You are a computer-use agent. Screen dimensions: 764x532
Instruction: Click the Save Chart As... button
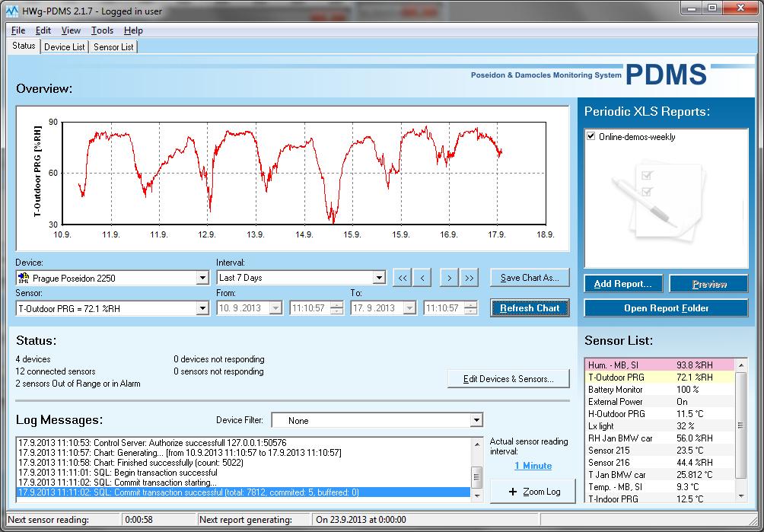530,278
